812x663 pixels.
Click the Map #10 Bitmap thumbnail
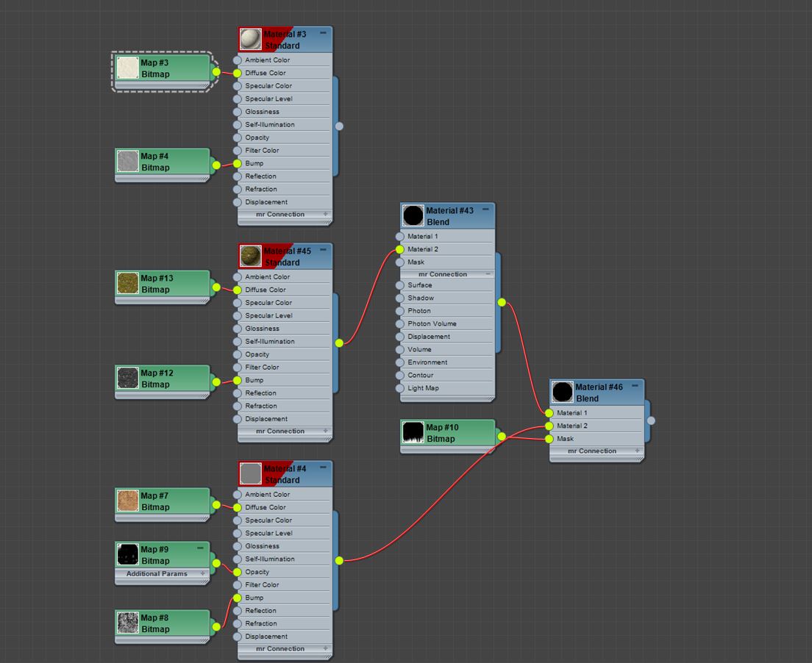pos(413,433)
